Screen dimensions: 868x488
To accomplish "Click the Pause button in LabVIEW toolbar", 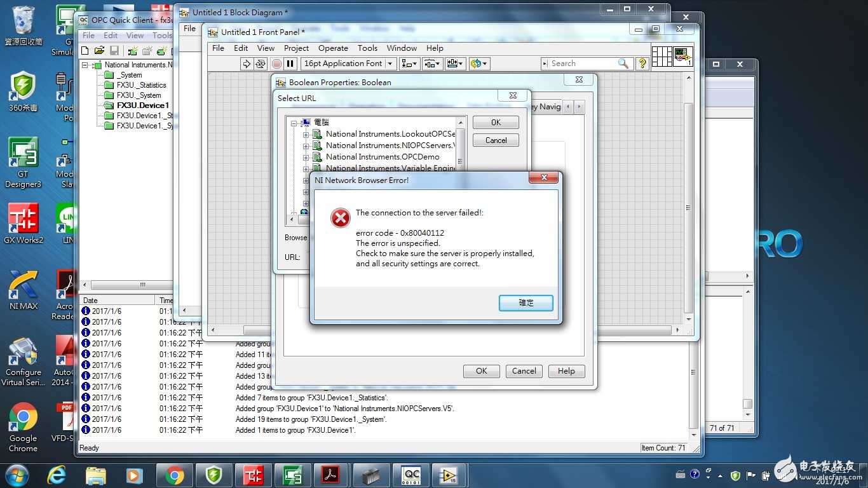I will pyautogui.click(x=290, y=64).
